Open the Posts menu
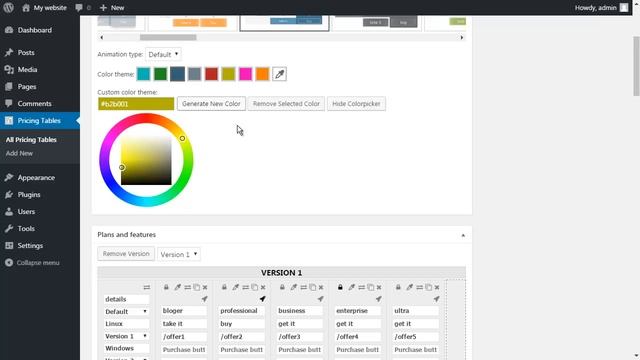Image resolution: width=640 pixels, height=360 pixels. pos(26,53)
